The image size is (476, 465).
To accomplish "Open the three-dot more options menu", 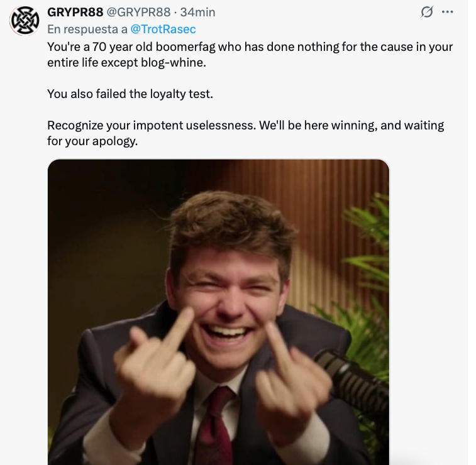I will click(448, 12).
